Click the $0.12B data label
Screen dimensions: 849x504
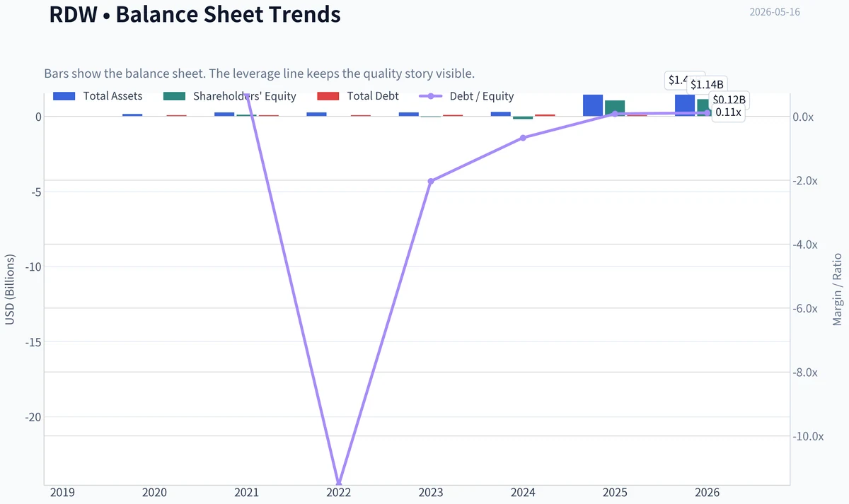point(729,100)
